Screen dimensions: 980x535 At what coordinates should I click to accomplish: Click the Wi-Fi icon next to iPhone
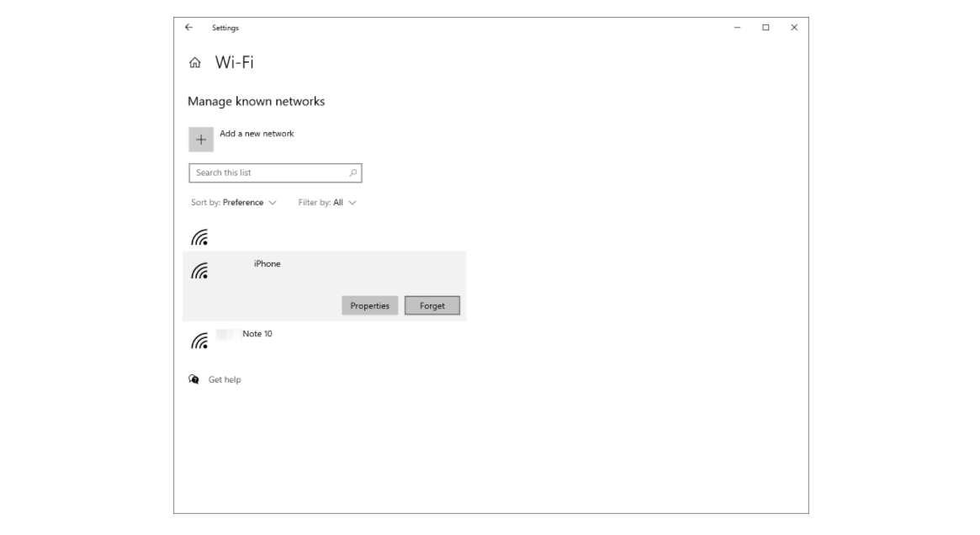(199, 269)
